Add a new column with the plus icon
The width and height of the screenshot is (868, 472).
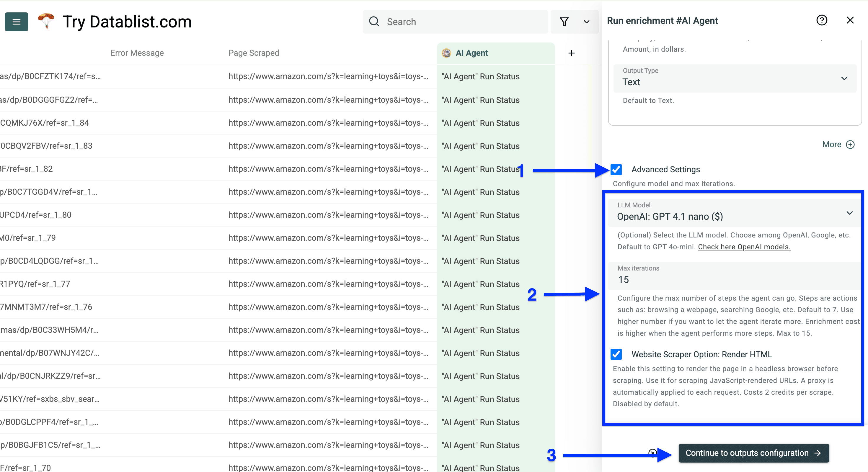coord(572,53)
